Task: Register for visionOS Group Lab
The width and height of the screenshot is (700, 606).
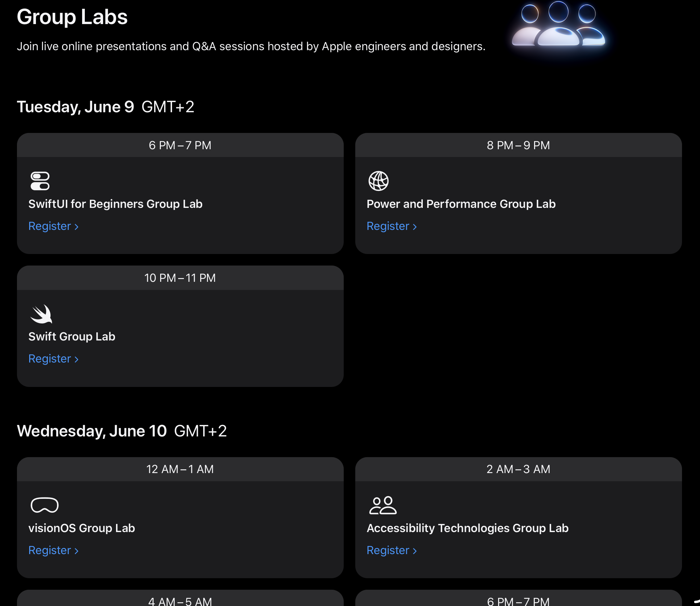Action: pyautogui.click(x=54, y=550)
